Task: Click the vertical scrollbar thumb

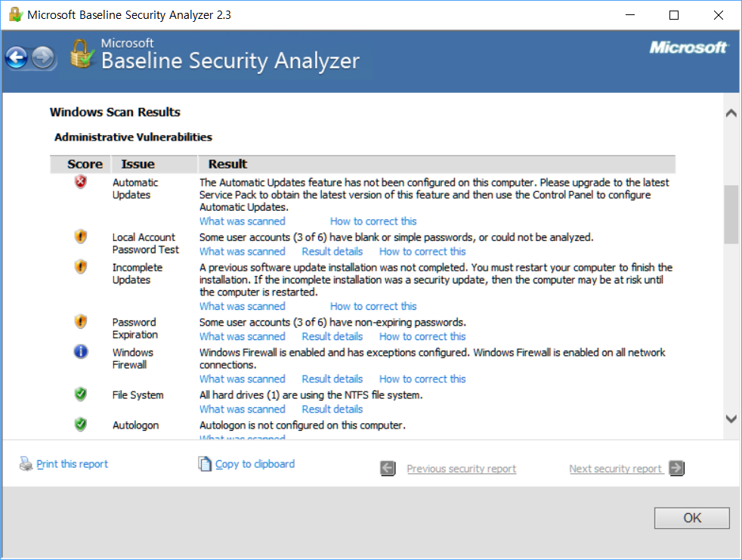Action: tap(731, 214)
